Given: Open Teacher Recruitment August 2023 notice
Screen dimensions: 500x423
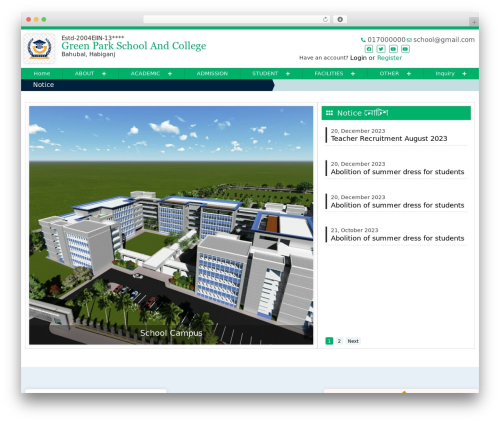Looking at the screenshot, I should [x=389, y=139].
